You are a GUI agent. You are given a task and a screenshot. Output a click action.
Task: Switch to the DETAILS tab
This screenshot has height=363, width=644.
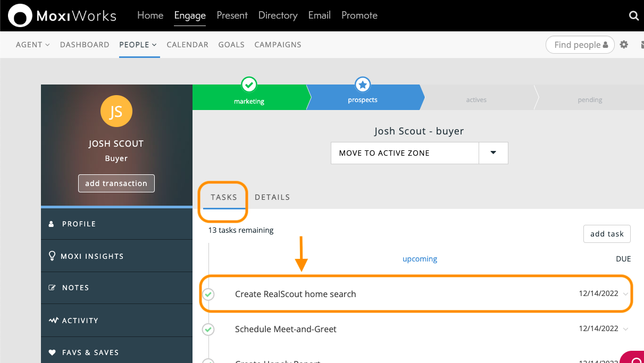click(x=272, y=197)
